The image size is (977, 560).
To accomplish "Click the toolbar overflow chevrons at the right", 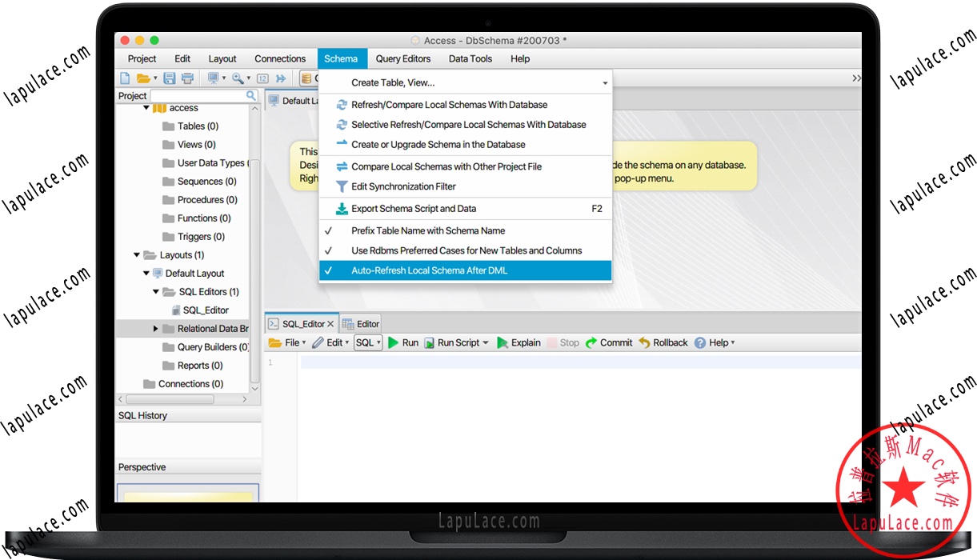I will tap(856, 78).
